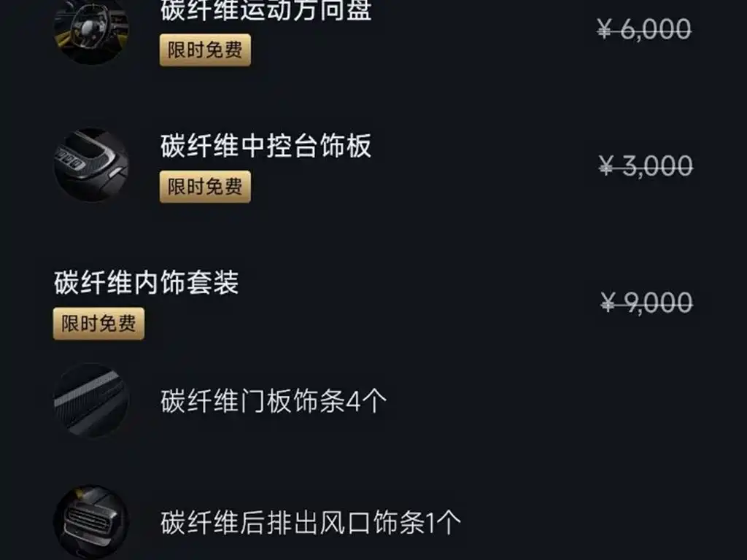This screenshot has width=747, height=560.
Task: Select the 碳纤维后排出风口饰条1个 item label
Action: click(x=311, y=523)
